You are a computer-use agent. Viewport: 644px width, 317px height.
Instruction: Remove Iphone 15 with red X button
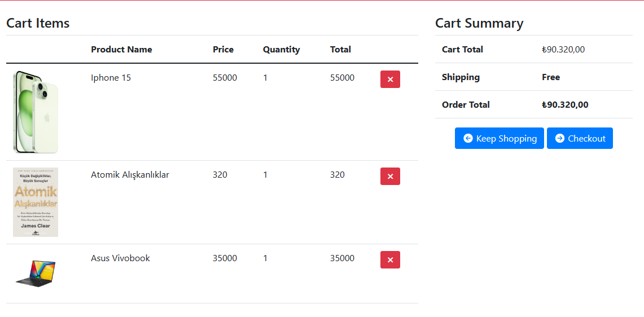(x=390, y=80)
